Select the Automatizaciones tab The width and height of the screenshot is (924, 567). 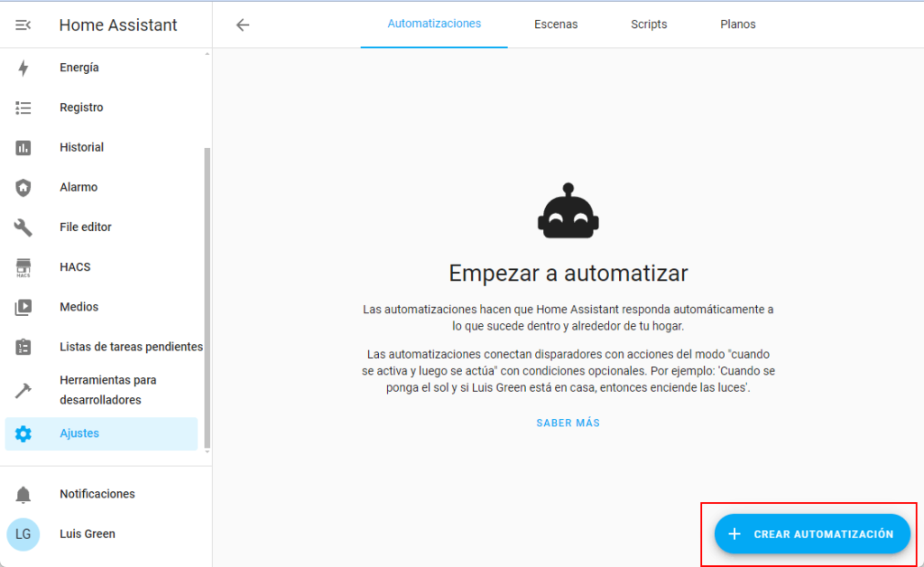(x=434, y=24)
